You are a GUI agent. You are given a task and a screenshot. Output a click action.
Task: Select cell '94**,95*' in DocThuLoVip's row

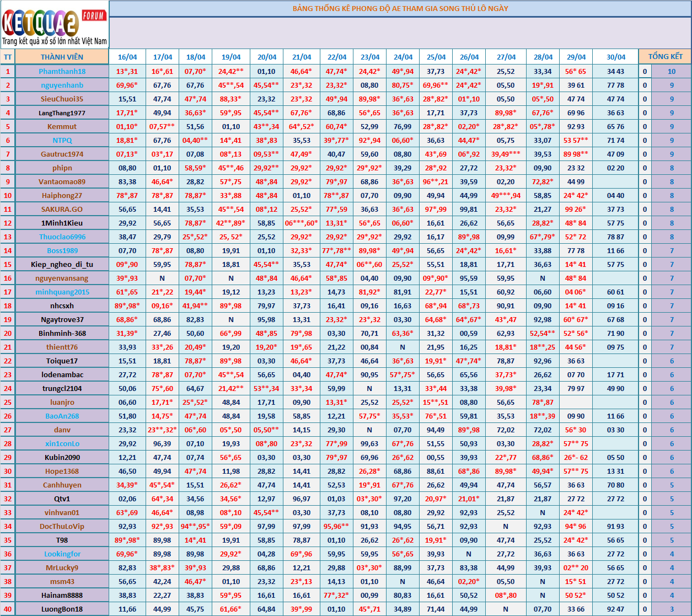point(196,526)
